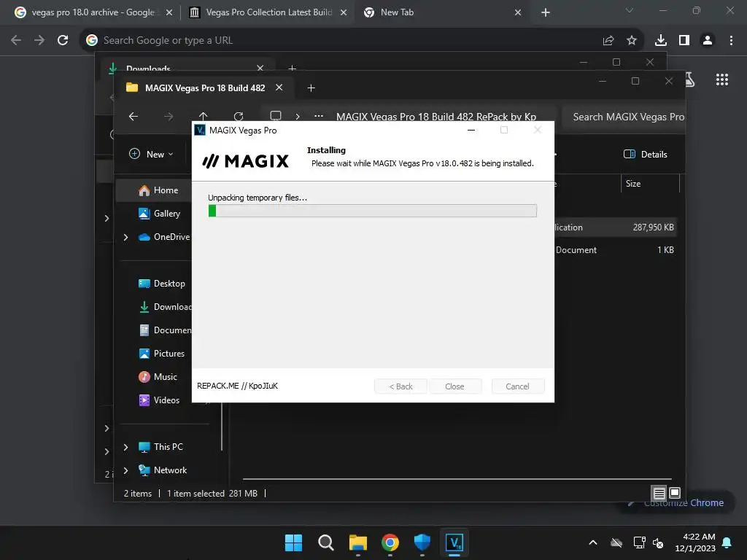Click Cancel in MAGIX installer

click(517, 386)
